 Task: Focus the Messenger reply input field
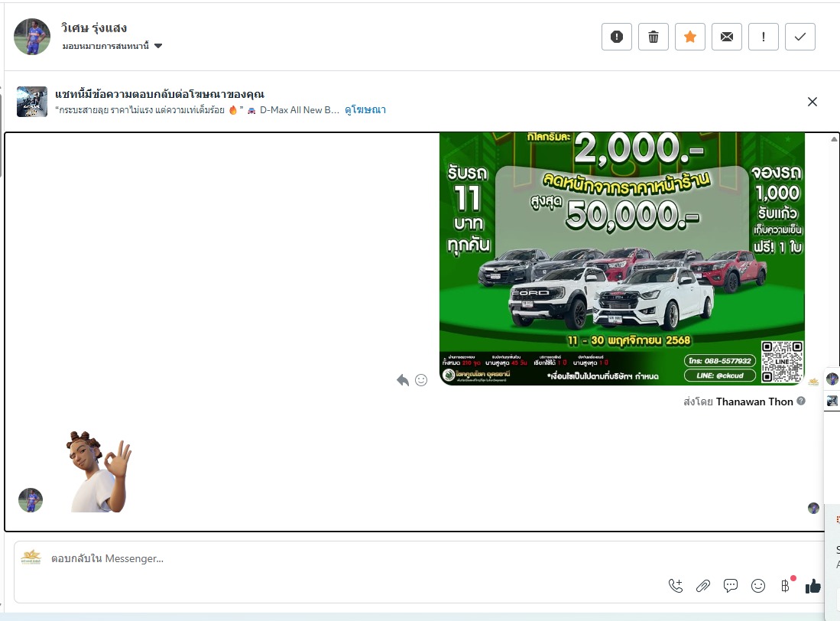418,558
